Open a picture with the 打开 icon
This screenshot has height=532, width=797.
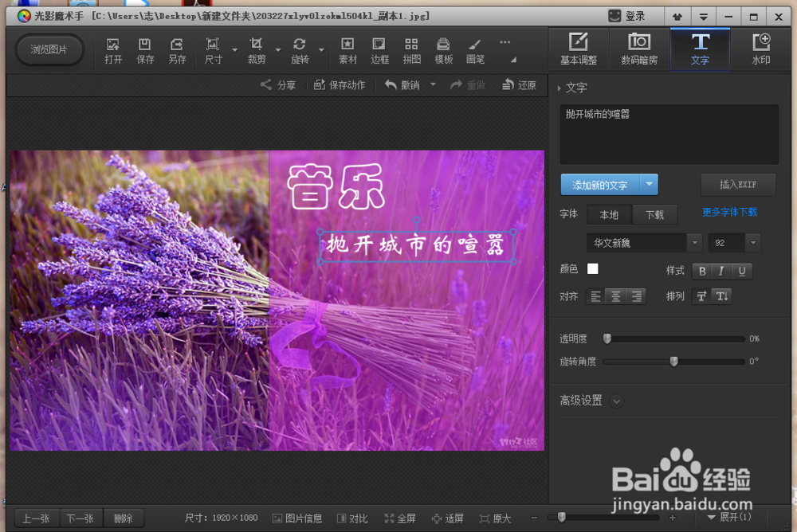(x=112, y=49)
